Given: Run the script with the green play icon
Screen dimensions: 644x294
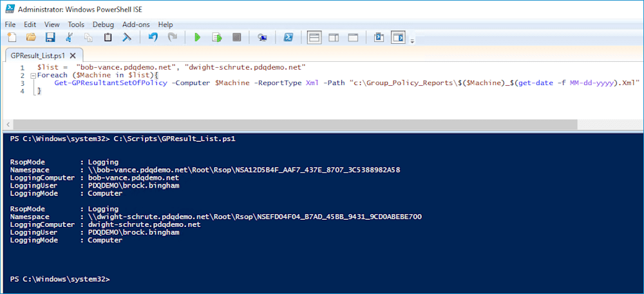Looking at the screenshot, I should click(198, 38).
